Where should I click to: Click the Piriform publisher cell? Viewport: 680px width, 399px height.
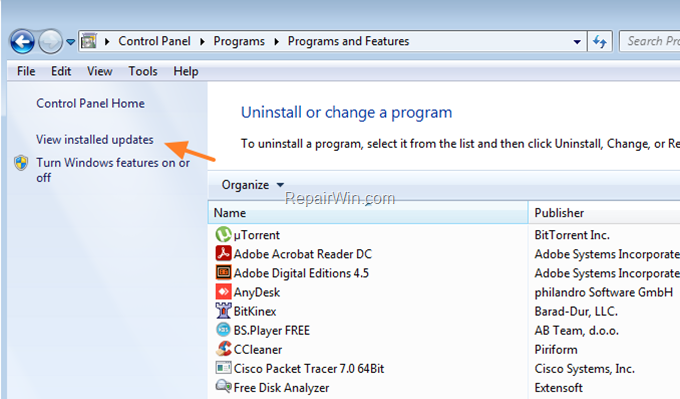[556, 350]
